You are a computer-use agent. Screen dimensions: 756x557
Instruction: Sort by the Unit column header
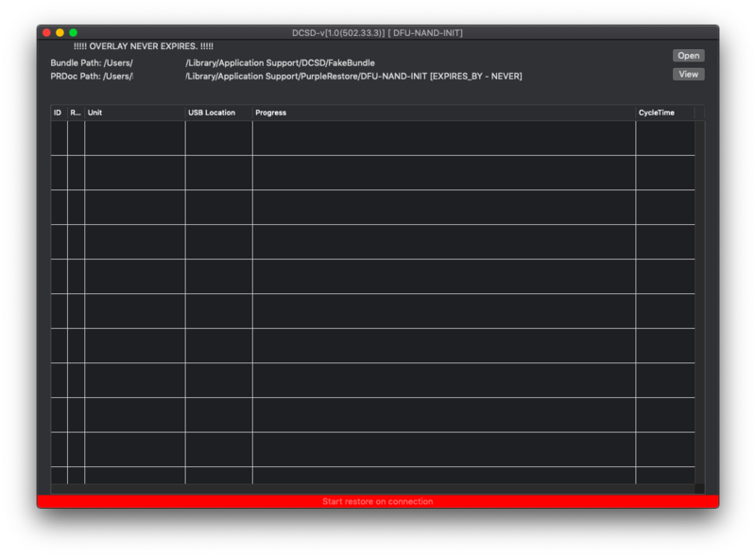coord(134,113)
